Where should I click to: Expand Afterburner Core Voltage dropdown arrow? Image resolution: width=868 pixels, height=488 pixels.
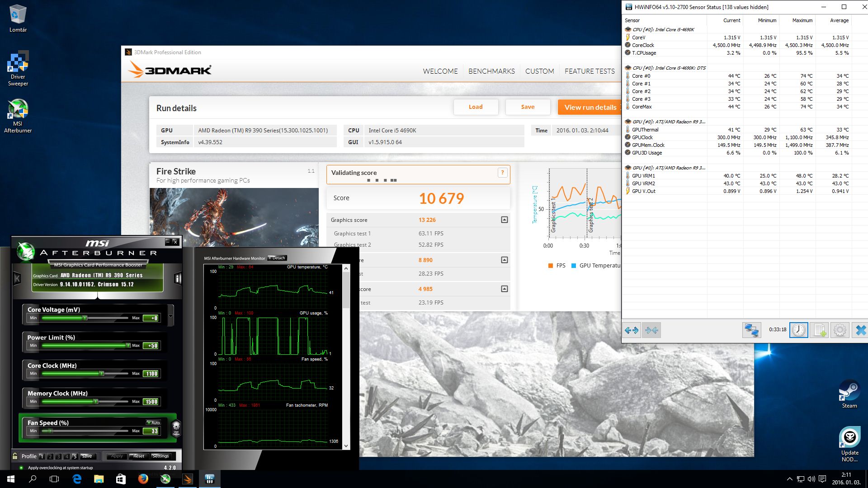click(170, 316)
